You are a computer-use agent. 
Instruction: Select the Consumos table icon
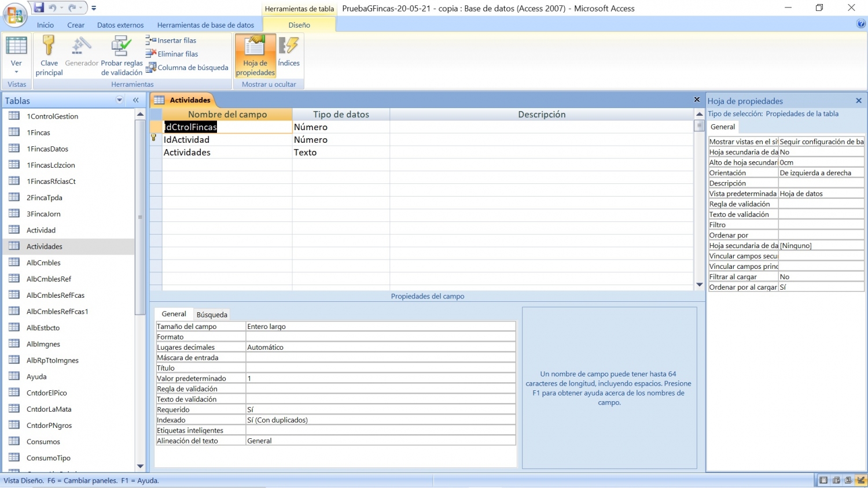pyautogui.click(x=14, y=441)
